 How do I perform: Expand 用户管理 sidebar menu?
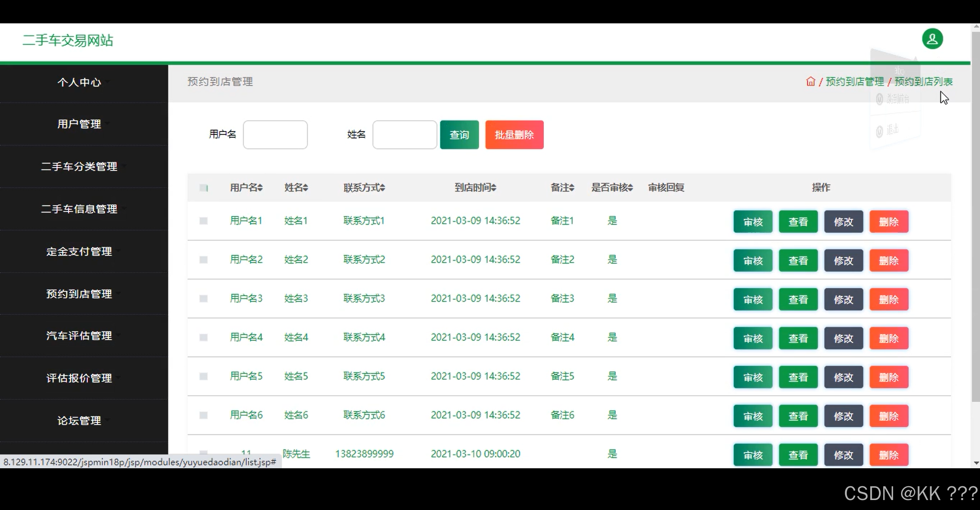pyautogui.click(x=79, y=124)
